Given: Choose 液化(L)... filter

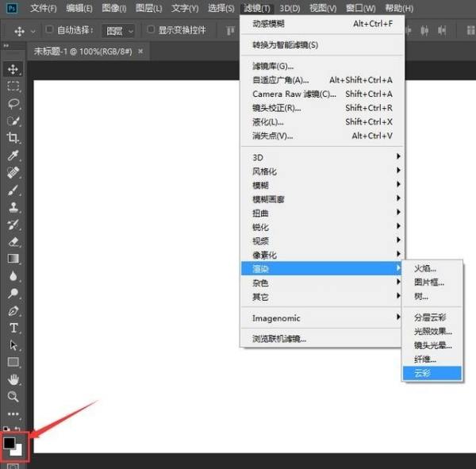Looking at the screenshot, I should (321, 121).
